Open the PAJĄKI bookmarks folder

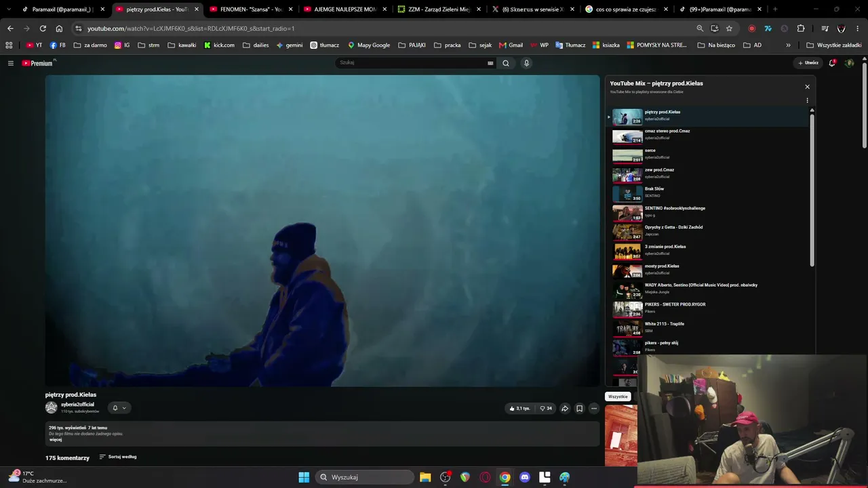pos(412,45)
